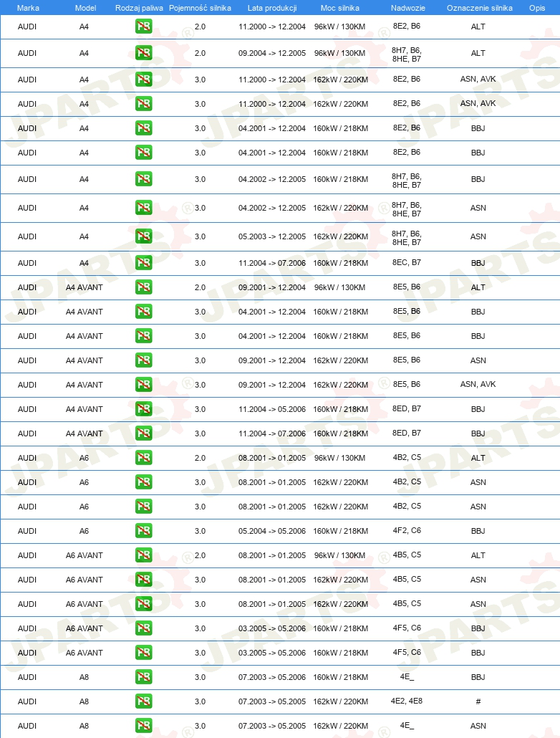Click the Pojemność silnika column header
The width and height of the screenshot is (560, 738).
(x=200, y=8)
